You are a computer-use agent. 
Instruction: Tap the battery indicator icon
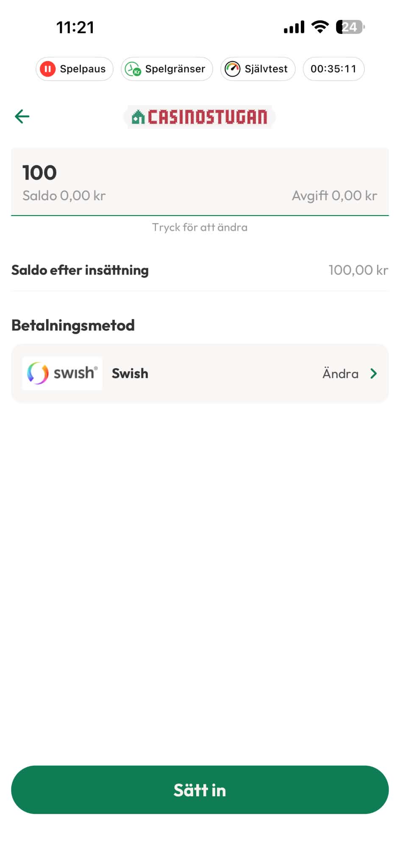coord(350,27)
